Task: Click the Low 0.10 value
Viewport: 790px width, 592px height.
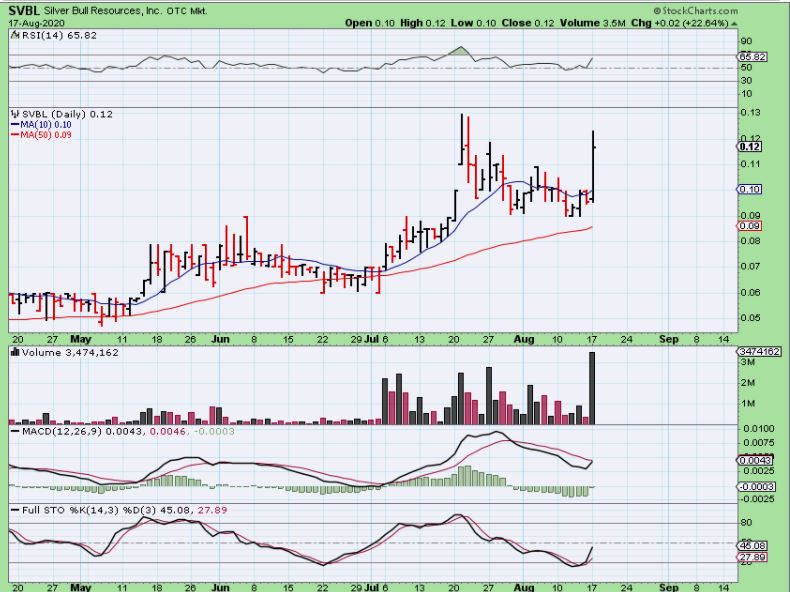Action: point(473,23)
